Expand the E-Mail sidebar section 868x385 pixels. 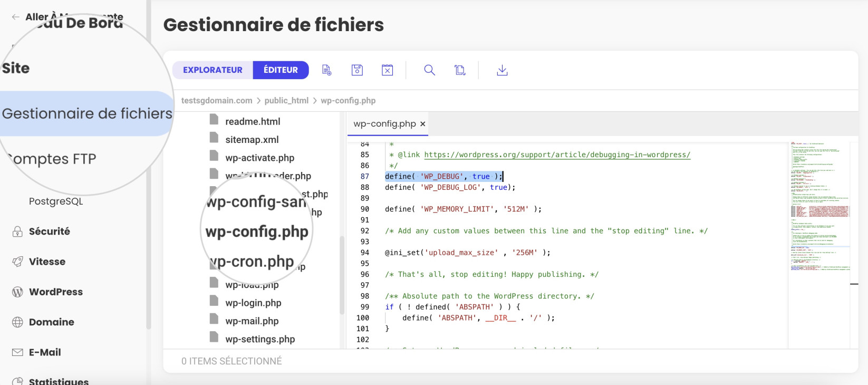click(x=45, y=352)
